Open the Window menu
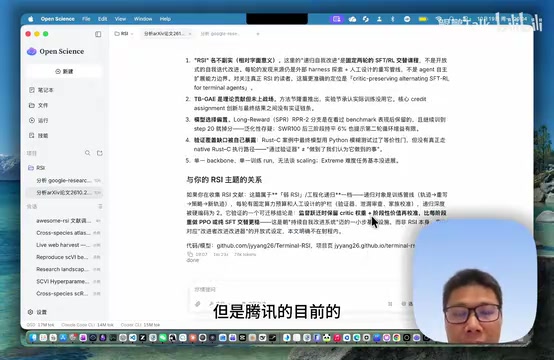Screen dimensions: 554x360 (x=143, y=19)
